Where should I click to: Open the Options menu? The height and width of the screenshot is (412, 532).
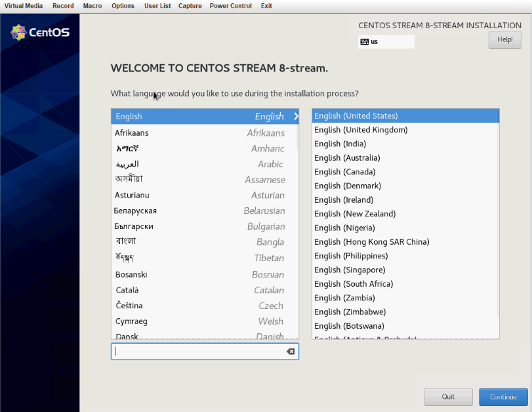coord(123,6)
